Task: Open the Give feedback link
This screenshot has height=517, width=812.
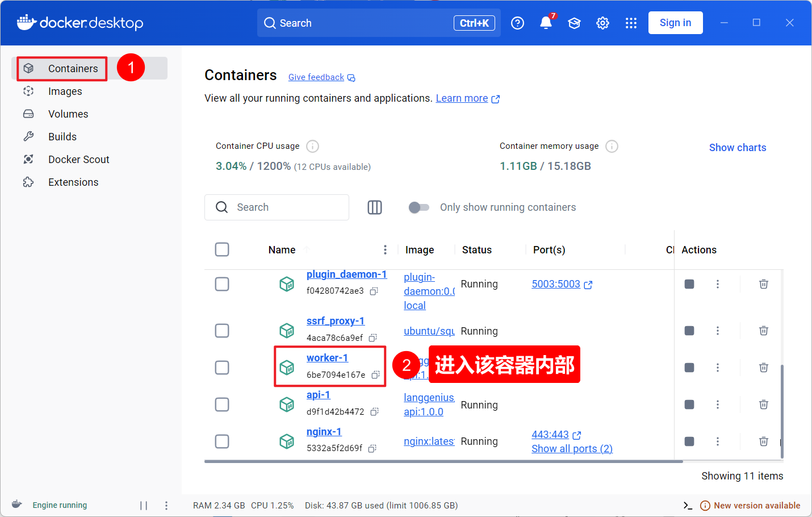Action: click(321, 77)
